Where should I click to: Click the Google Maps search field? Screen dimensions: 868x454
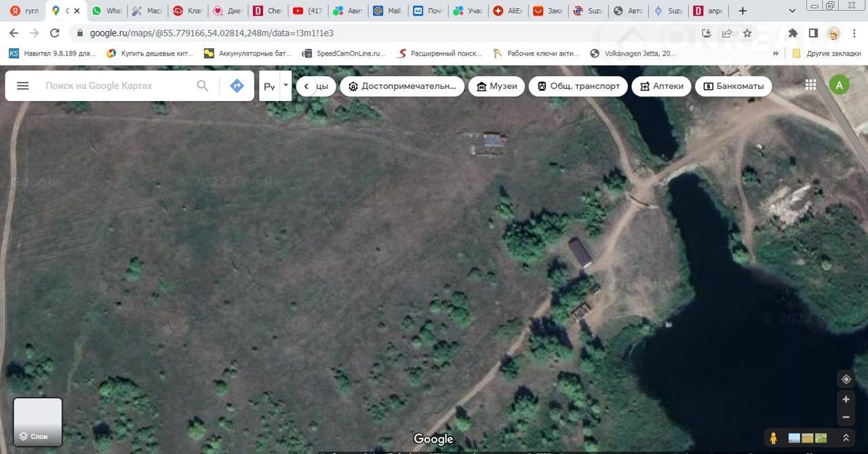[x=115, y=86]
